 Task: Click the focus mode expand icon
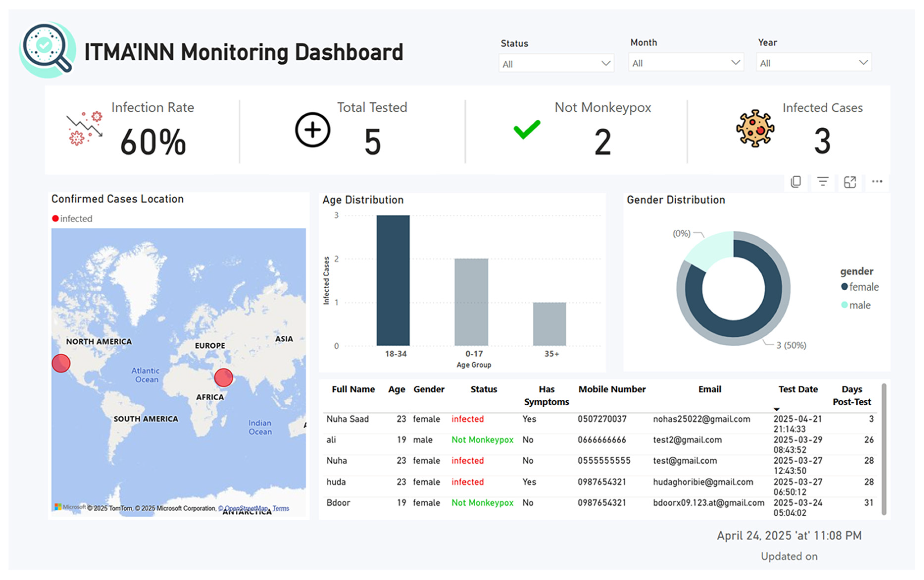click(x=850, y=182)
